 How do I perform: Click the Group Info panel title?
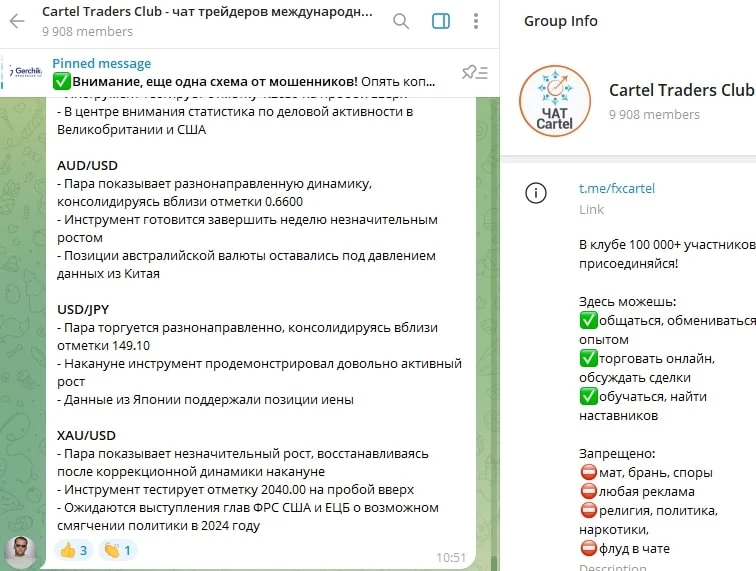tap(561, 21)
